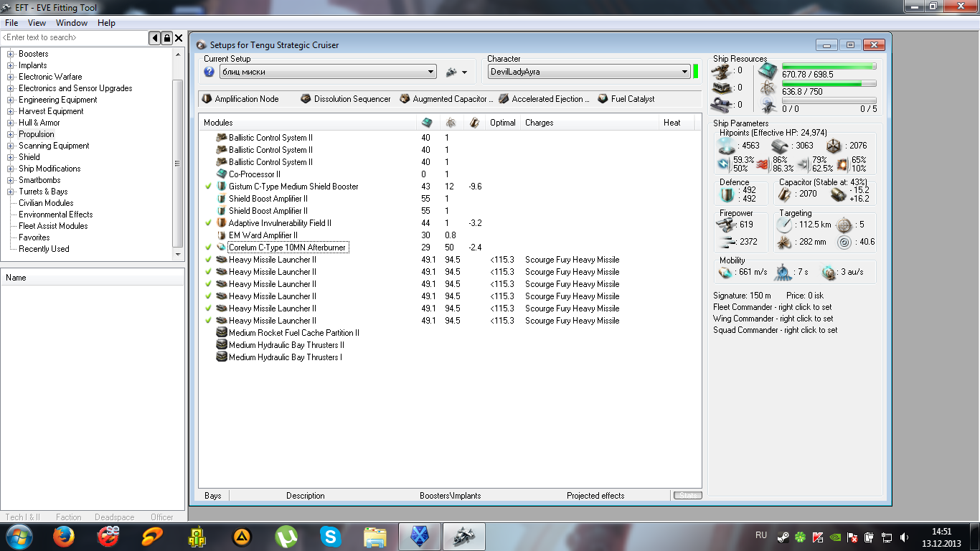Click the sensor strength icon showing 40.6
This screenshot has height=551, width=980.
(x=844, y=242)
